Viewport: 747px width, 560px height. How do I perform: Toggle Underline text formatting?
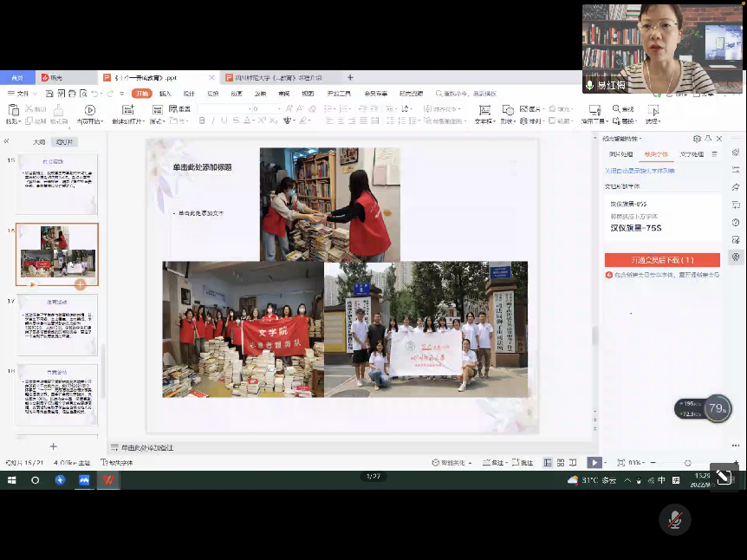(x=224, y=121)
